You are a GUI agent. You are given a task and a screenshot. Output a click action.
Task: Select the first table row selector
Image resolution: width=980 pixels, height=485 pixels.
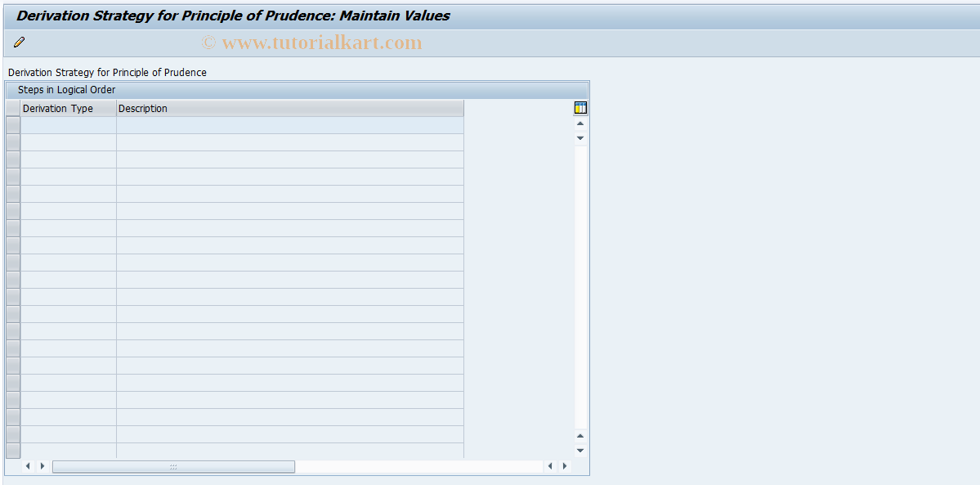tap(13, 125)
